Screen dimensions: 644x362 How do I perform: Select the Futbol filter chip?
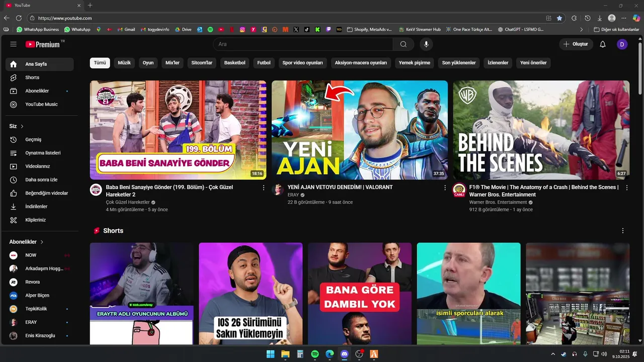click(264, 63)
